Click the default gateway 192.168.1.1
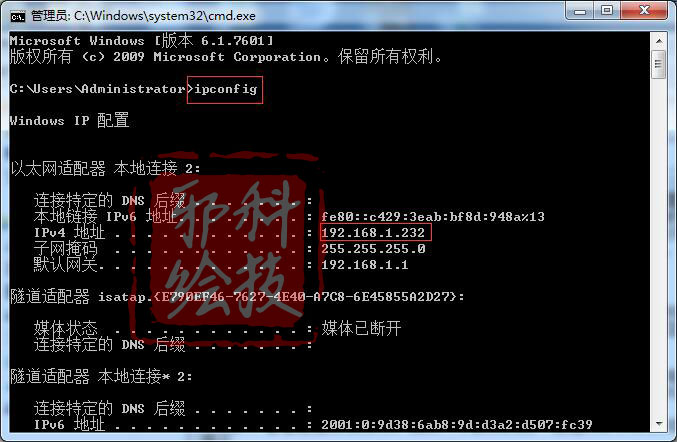This screenshot has width=677, height=442. point(365,265)
